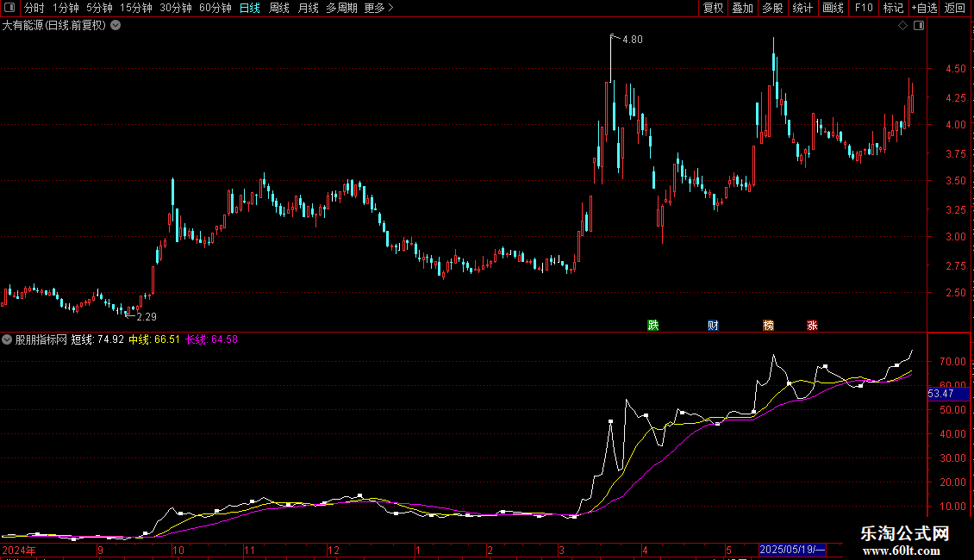This screenshot has width=974, height=560.
Task: Click the diamond icon at chart top-right
Action: pyautogui.click(x=902, y=26)
